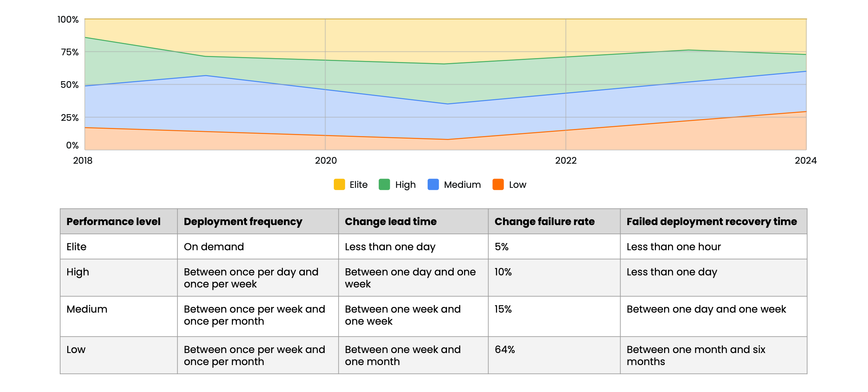Click the Medium row label in table

87,309
